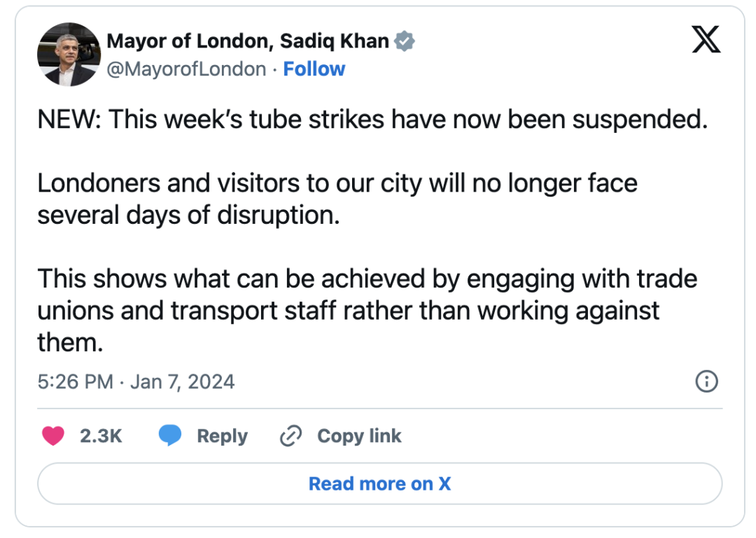This screenshot has width=756, height=538.
Task: Click the Mayor of London display name
Action: pyautogui.click(x=247, y=41)
